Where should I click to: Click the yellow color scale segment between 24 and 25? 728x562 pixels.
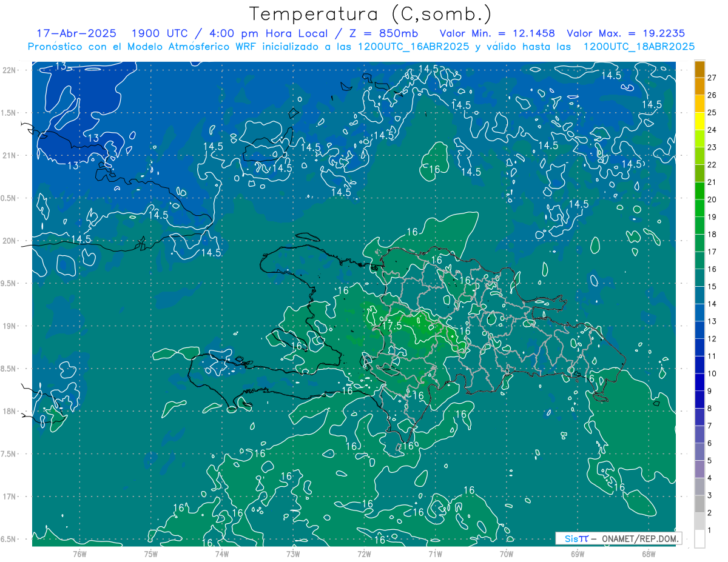coord(699,121)
